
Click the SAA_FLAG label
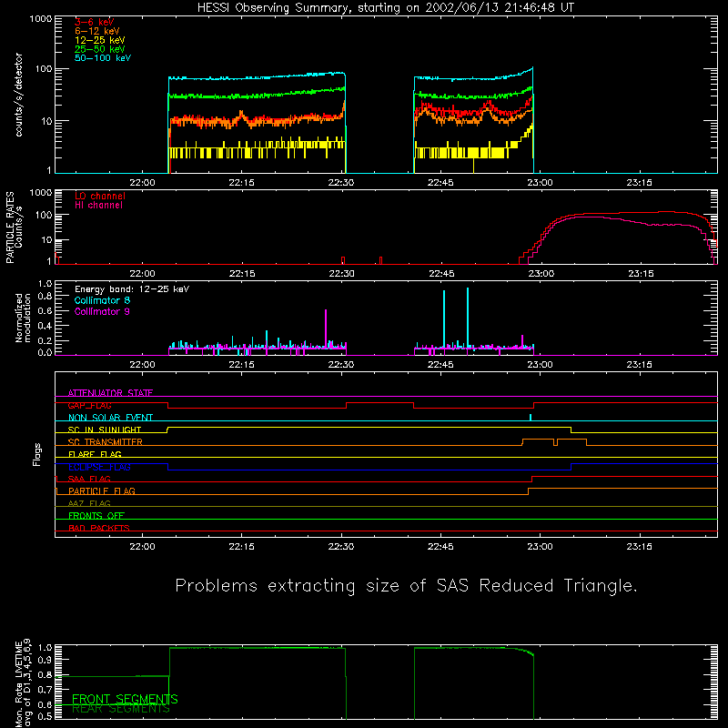click(89, 479)
